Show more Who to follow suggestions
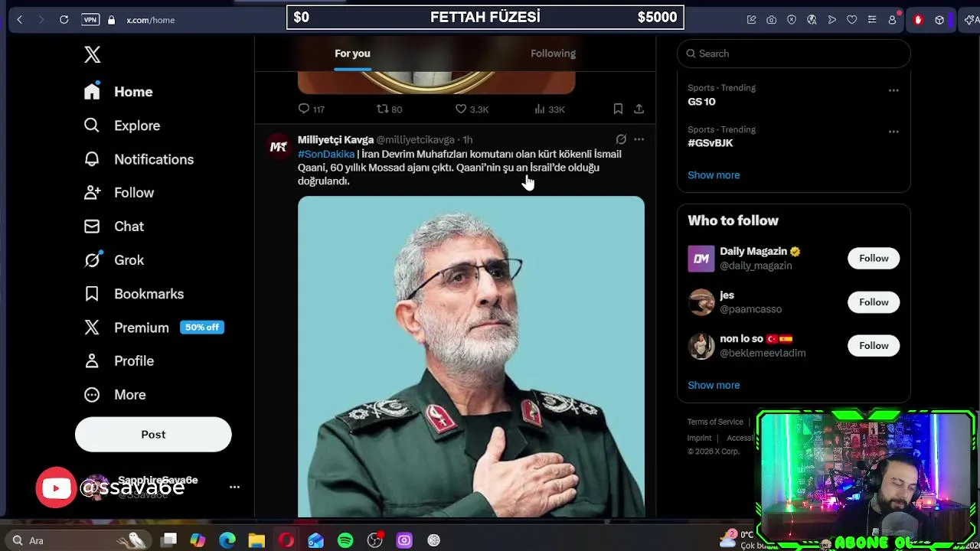980x551 pixels. point(714,385)
